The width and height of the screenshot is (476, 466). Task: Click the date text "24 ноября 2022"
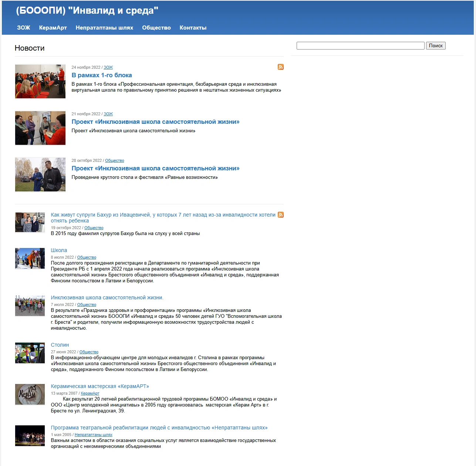tap(86, 67)
